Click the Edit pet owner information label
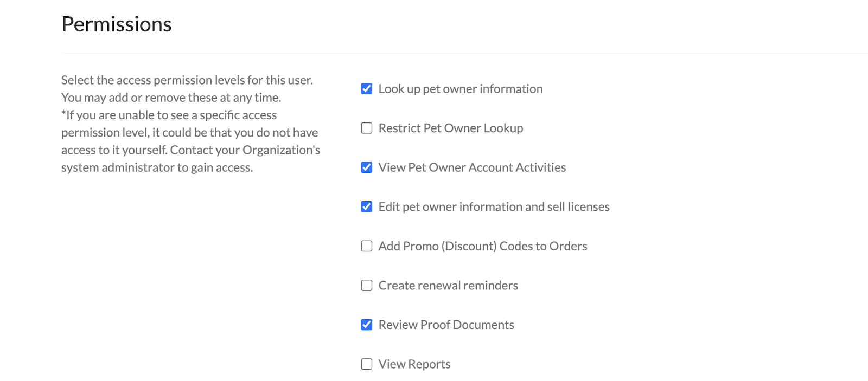The image size is (868, 381). (493, 206)
